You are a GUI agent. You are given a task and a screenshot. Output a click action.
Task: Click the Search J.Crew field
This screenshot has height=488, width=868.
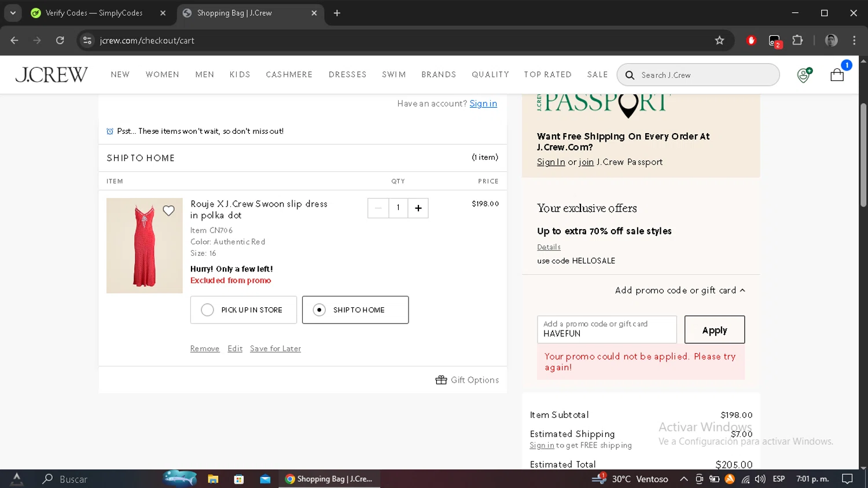(x=698, y=75)
